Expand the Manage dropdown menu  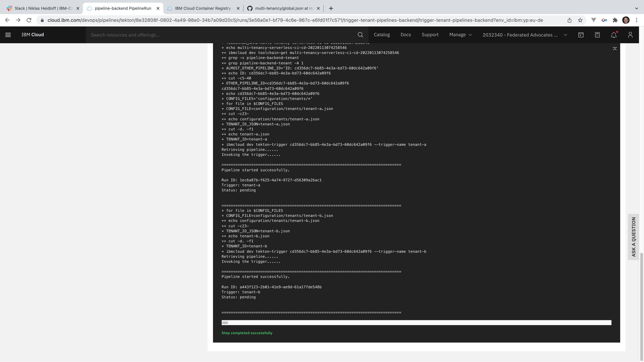coord(461,35)
